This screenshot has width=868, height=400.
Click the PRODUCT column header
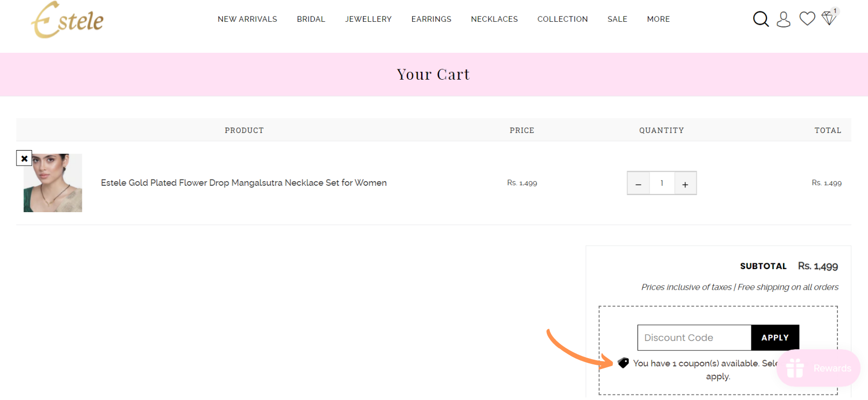(244, 130)
